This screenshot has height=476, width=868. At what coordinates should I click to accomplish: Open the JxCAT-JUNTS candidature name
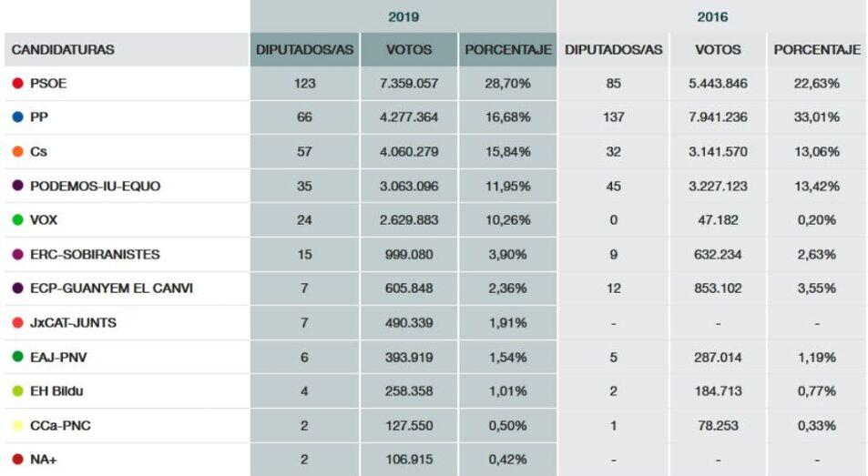click(x=73, y=323)
